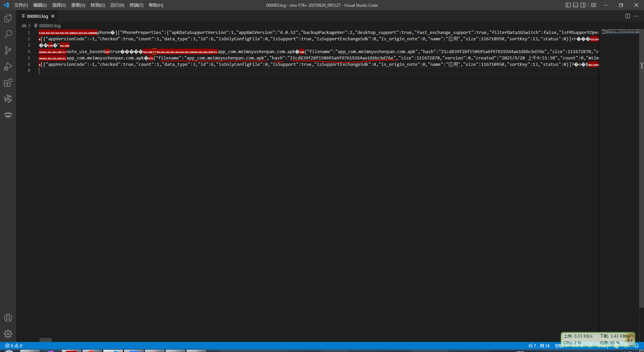Click the vertical editor scrollbar

pos(642,168)
